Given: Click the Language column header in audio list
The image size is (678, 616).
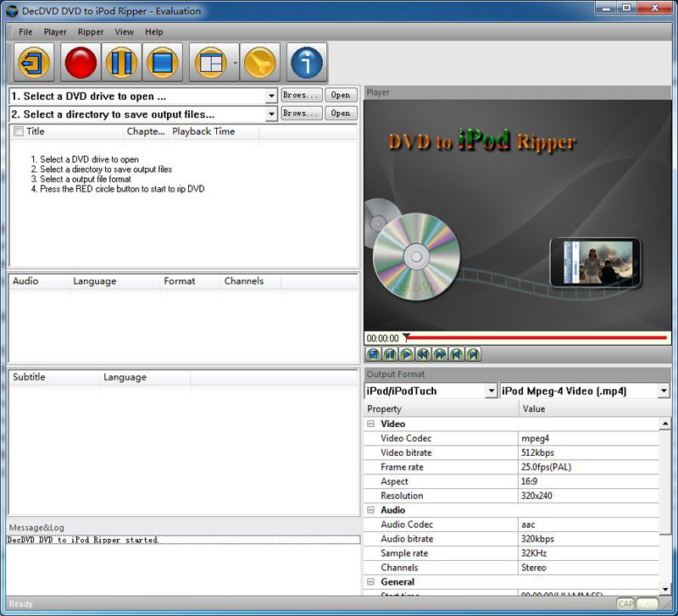Looking at the screenshot, I should click(114, 281).
